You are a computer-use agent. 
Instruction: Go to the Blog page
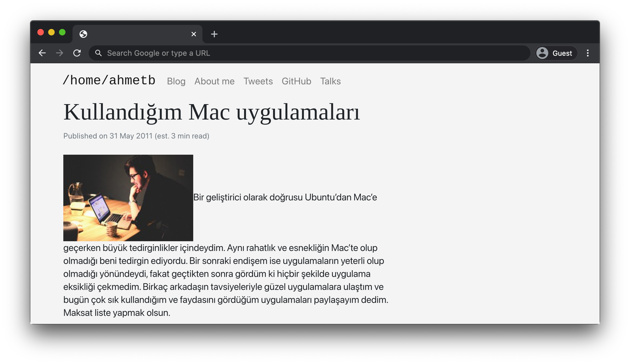click(x=176, y=81)
